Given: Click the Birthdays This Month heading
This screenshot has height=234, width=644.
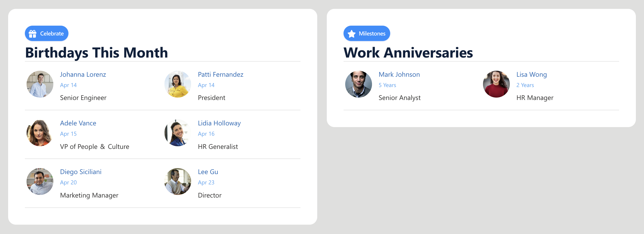Looking at the screenshot, I should click(96, 53).
